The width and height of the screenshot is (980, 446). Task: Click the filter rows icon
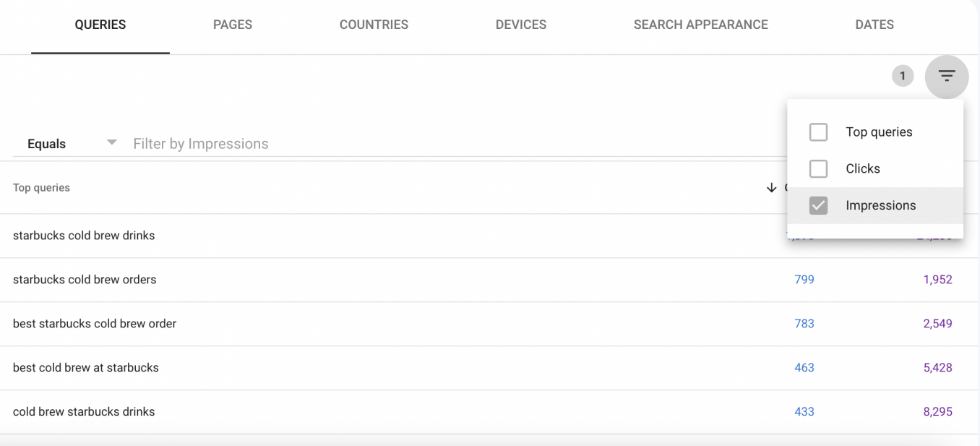pos(946,76)
